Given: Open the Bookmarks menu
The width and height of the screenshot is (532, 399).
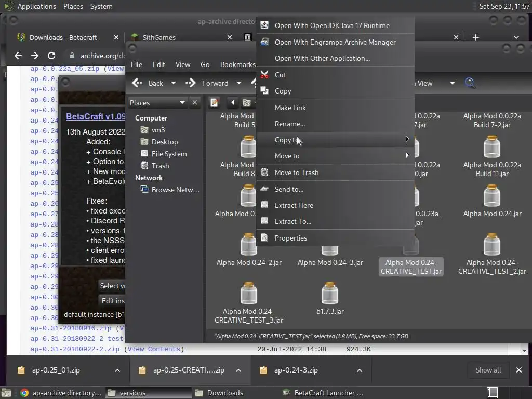Looking at the screenshot, I should [238, 64].
